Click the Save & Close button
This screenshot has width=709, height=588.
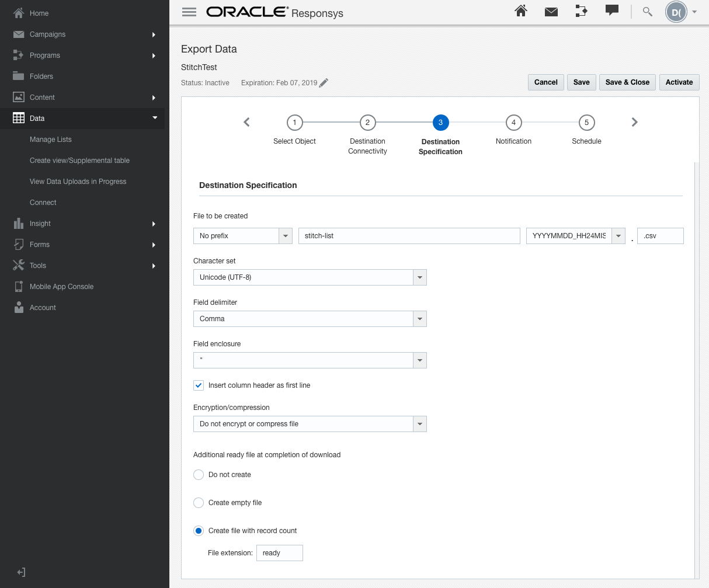pos(627,82)
